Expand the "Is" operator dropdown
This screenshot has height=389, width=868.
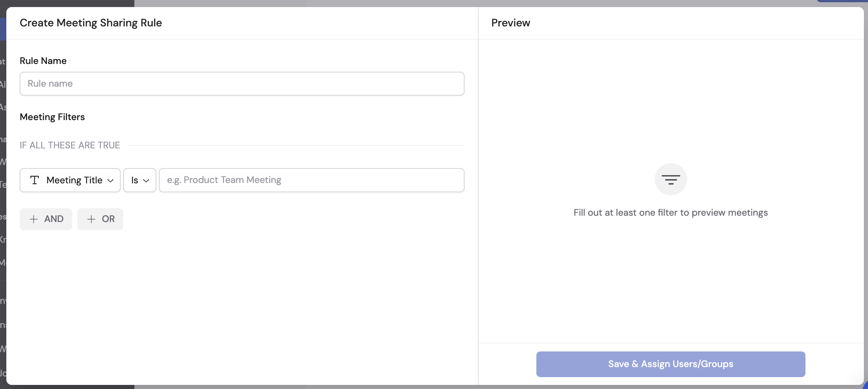click(x=140, y=180)
